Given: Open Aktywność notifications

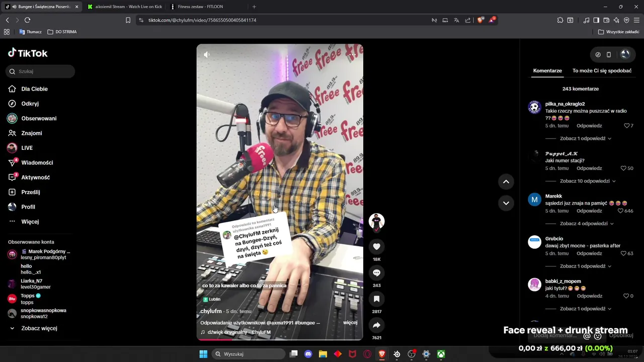Looking at the screenshot, I should (x=35, y=177).
